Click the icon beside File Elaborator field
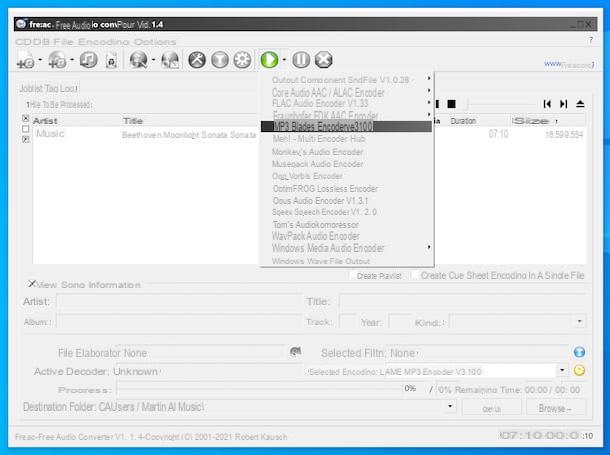This screenshot has width=610, height=455. 296,352
